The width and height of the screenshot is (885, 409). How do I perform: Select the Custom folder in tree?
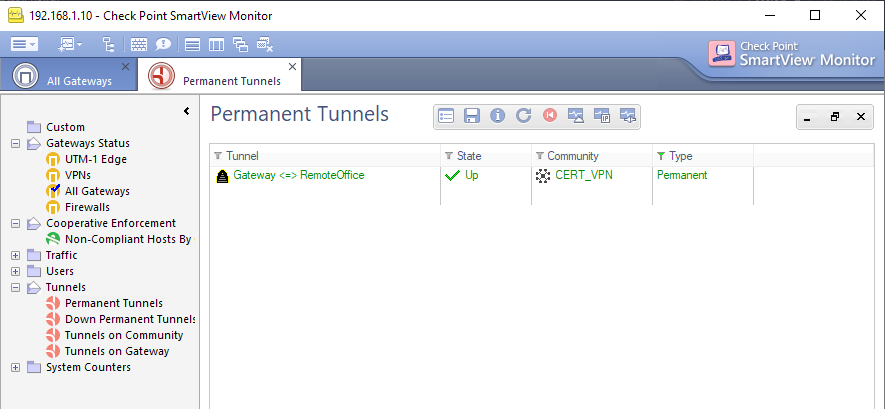[65, 127]
